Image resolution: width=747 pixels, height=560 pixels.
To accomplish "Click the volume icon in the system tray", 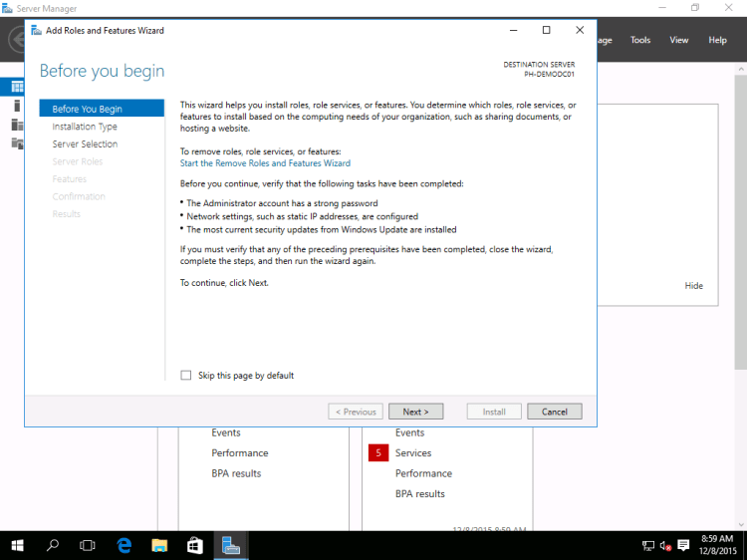I will point(665,545).
